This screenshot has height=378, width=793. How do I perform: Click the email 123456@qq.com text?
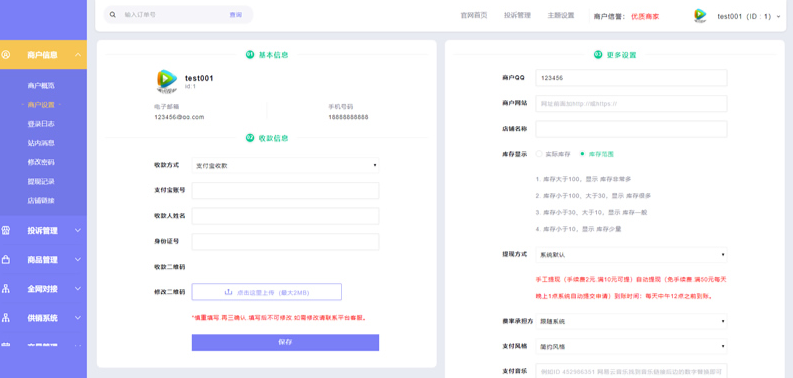pos(179,117)
